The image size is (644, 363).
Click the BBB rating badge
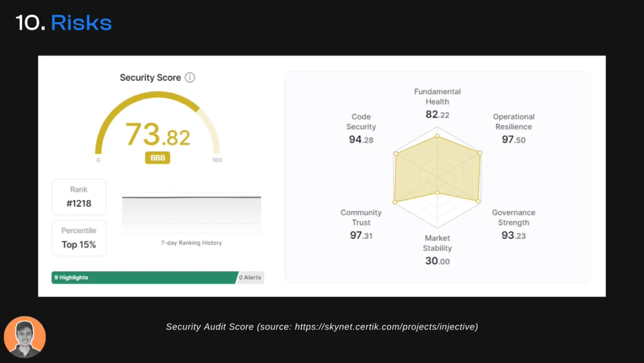157,158
